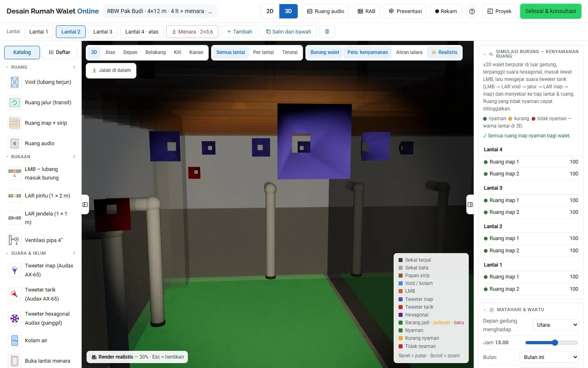The width and height of the screenshot is (588, 368).
Task: Switch to Lantai 3 tab
Action: (x=102, y=31)
